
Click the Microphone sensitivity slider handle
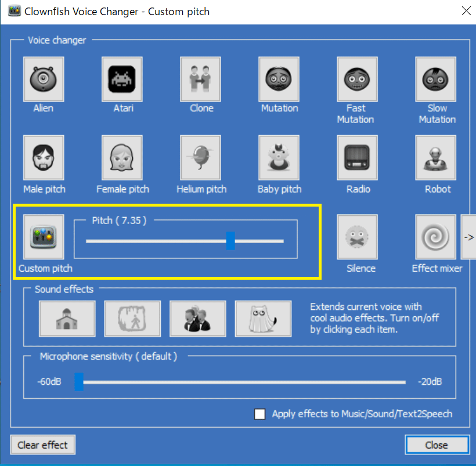(79, 382)
